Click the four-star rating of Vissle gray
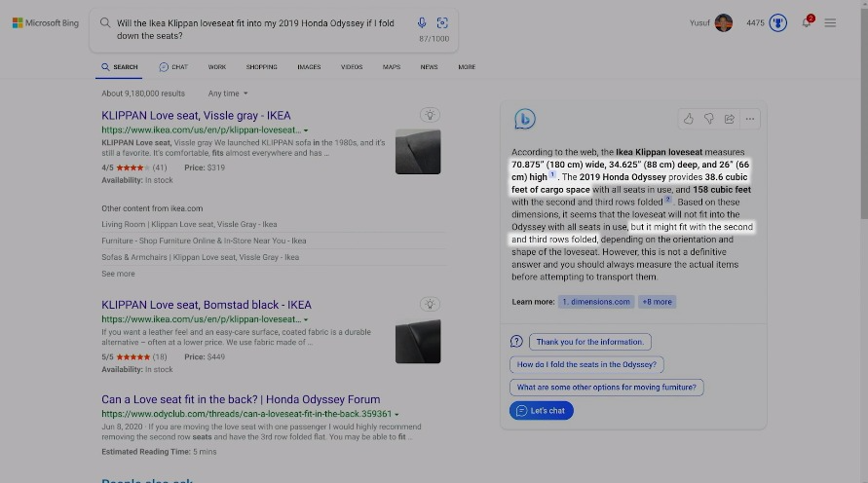868x483 pixels. pyautogui.click(x=132, y=167)
